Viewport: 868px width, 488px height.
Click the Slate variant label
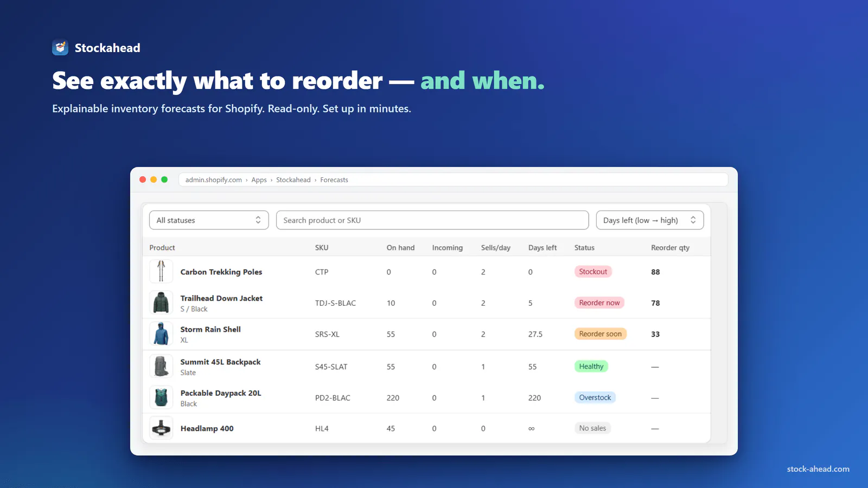pos(188,373)
